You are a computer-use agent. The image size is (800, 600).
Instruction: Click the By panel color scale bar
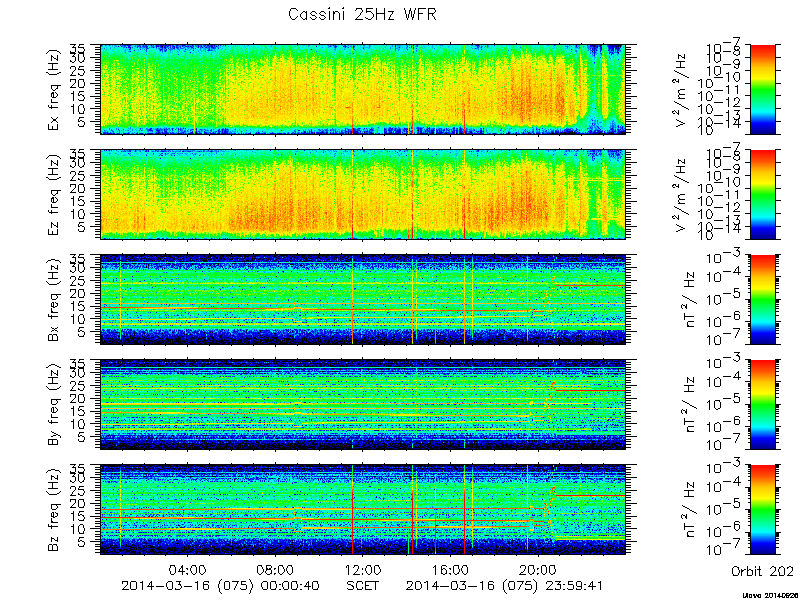(x=762, y=405)
